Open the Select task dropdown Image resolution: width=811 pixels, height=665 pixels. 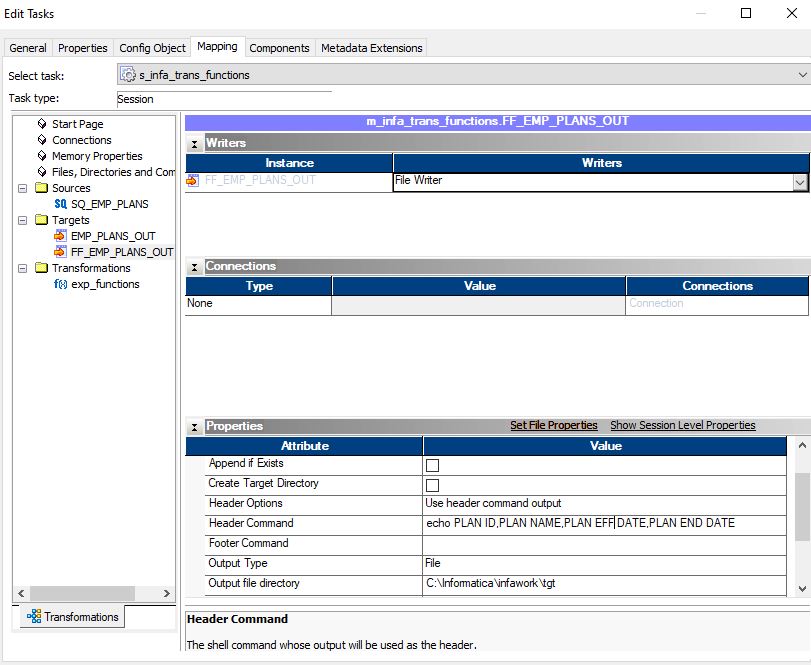click(x=802, y=75)
